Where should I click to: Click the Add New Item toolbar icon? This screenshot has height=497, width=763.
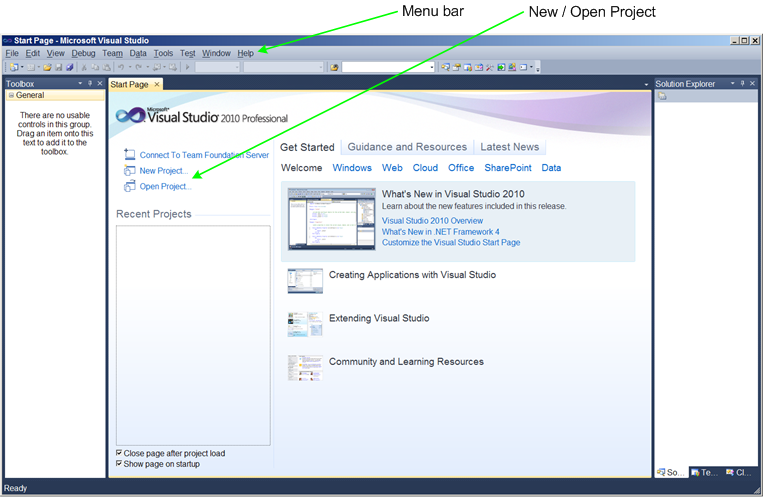pos(31,67)
